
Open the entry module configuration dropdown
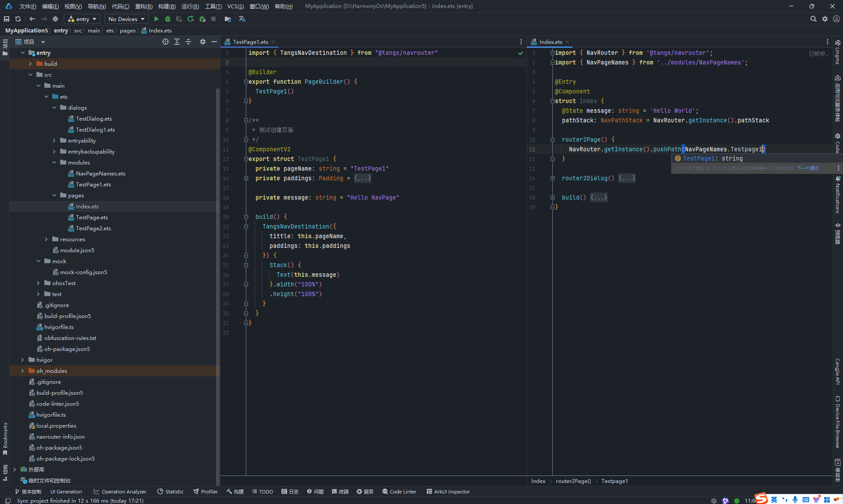tap(82, 19)
